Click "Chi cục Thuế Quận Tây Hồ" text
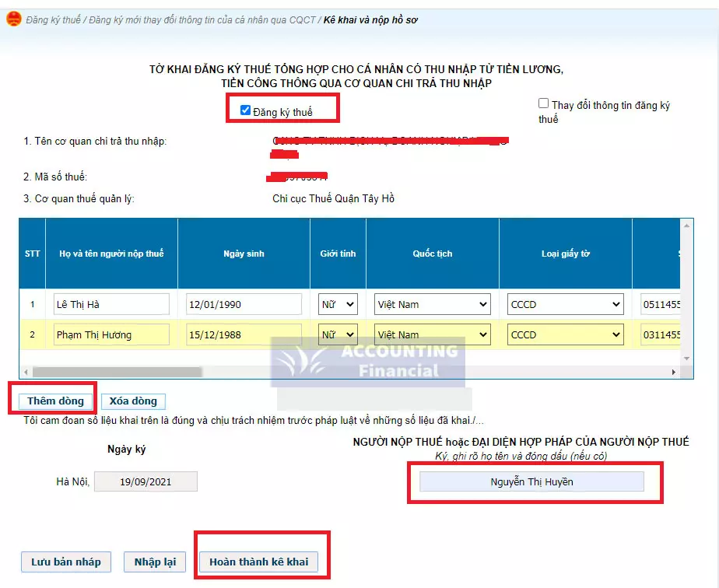 (333, 198)
